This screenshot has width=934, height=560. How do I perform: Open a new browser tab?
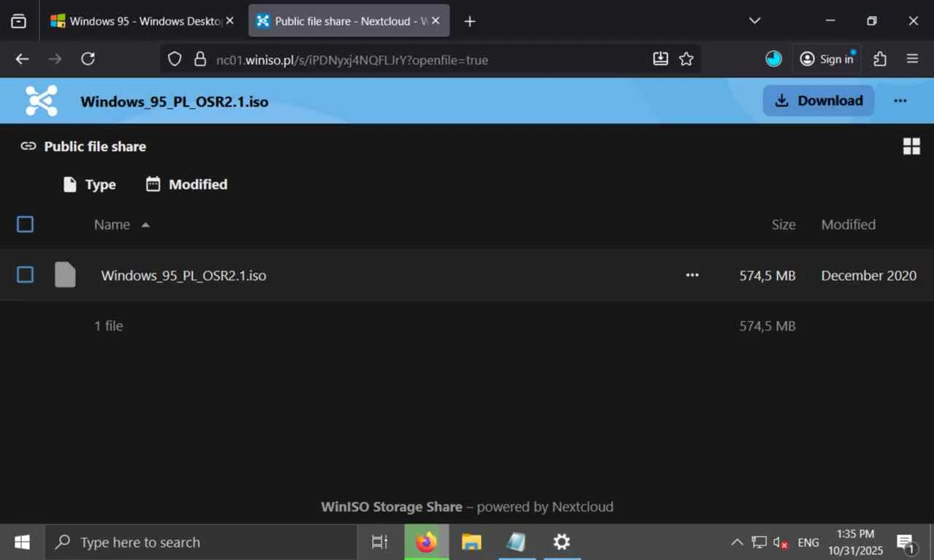coord(470,21)
